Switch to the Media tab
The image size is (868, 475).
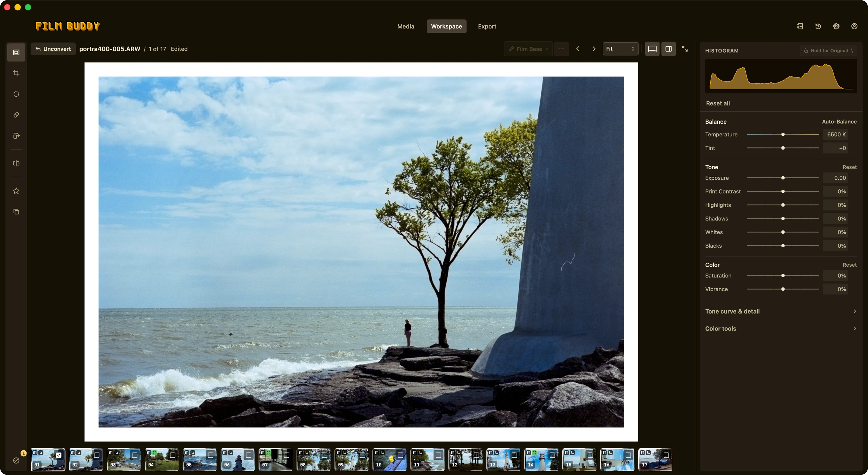[406, 26]
